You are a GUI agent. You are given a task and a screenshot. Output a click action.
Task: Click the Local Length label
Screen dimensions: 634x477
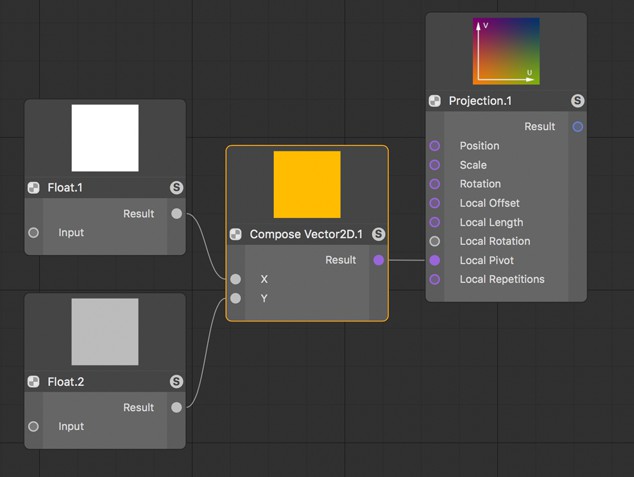(492, 222)
